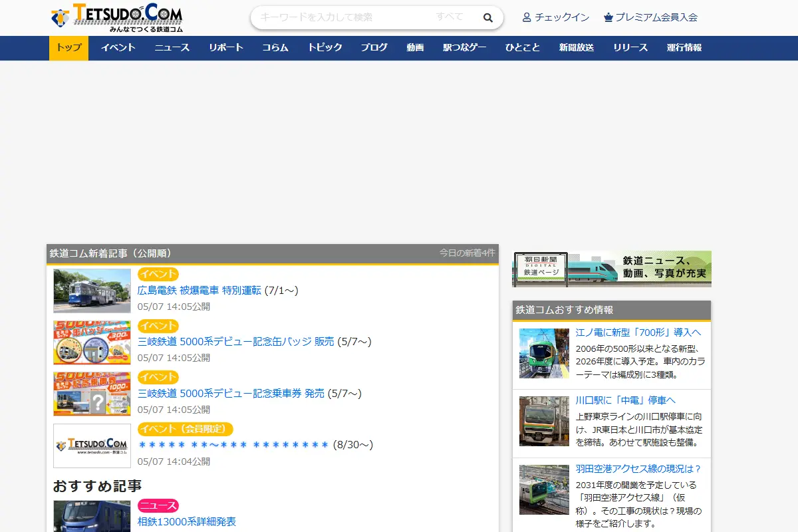Open the 川口駅に「中電」停車へ link
The height and width of the screenshot is (532, 798).
point(626,400)
